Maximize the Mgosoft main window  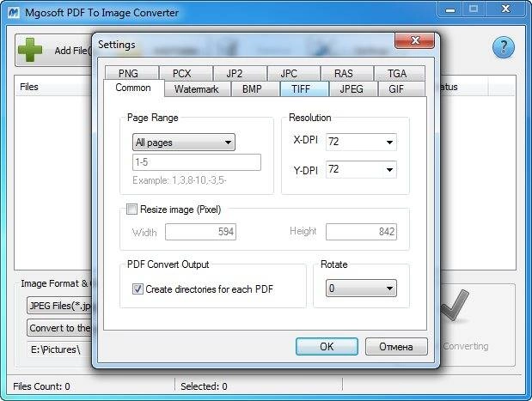tap(474, 9)
